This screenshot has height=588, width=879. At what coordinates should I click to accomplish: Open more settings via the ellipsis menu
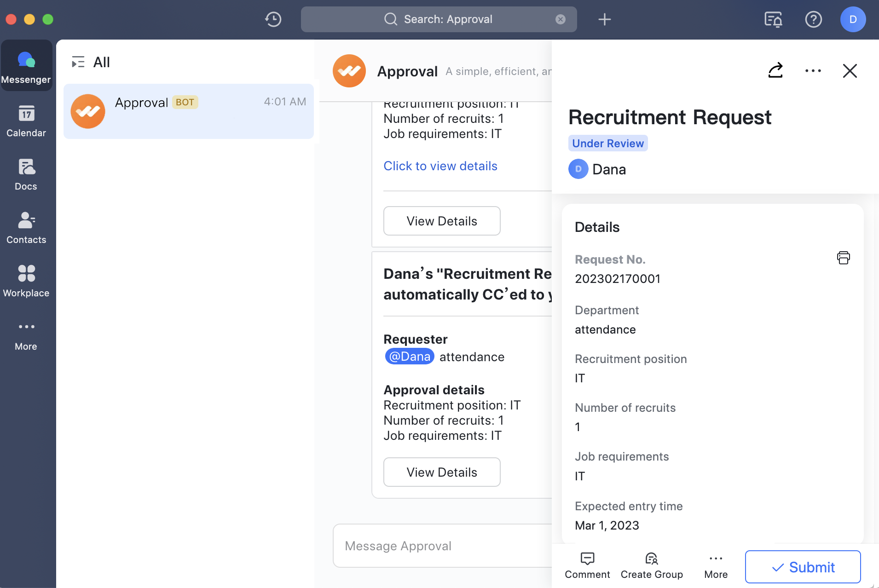813,70
